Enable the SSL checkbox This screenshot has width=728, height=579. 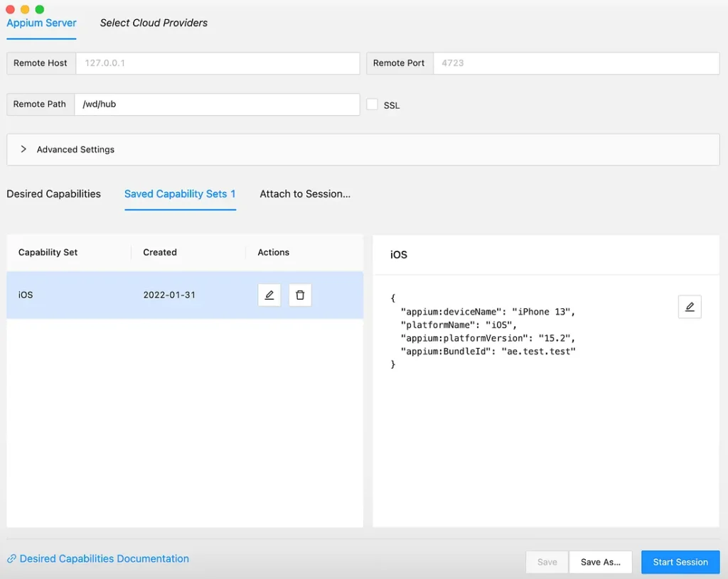(373, 104)
